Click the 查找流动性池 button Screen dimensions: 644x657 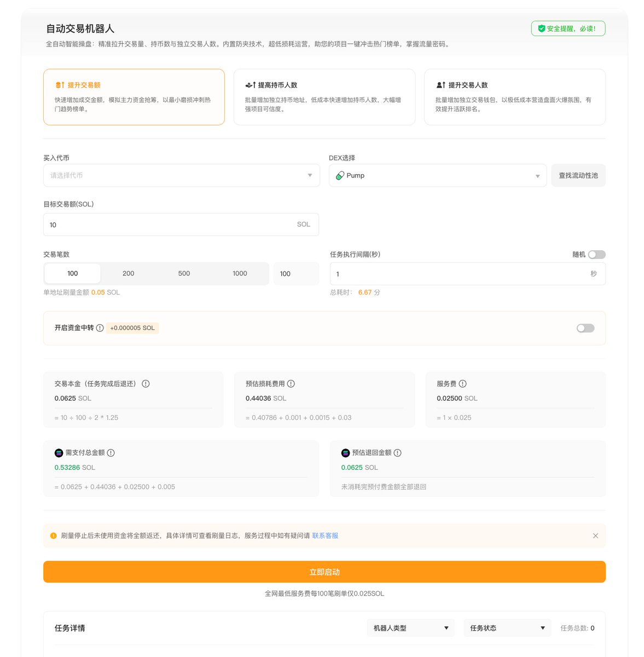point(578,175)
